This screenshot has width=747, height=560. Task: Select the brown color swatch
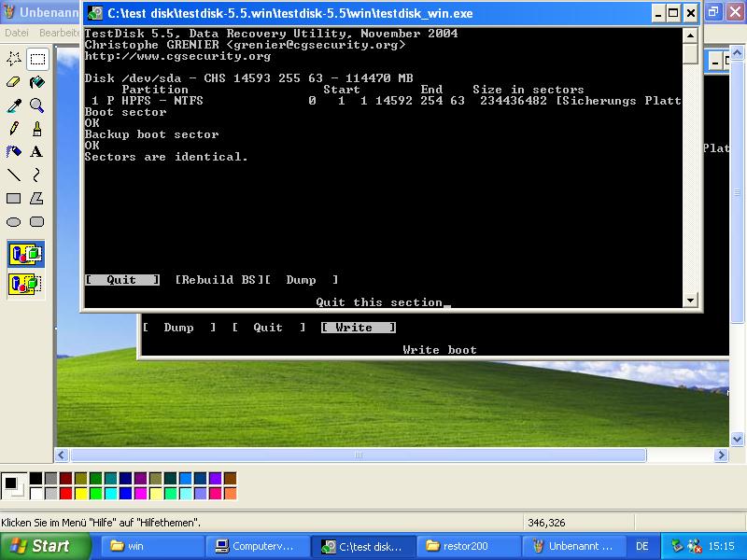230,478
